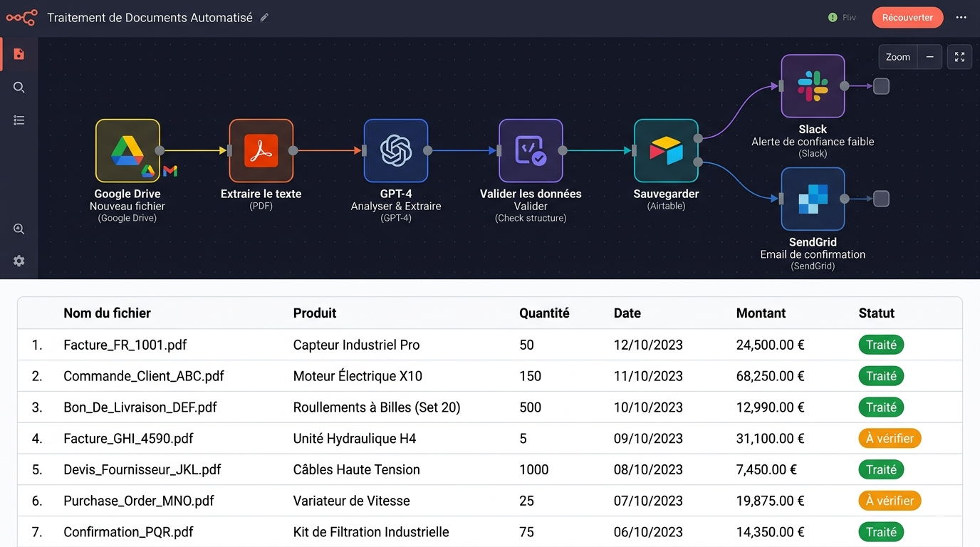
Task: Open settings gear in sidebar
Action: 19,261
